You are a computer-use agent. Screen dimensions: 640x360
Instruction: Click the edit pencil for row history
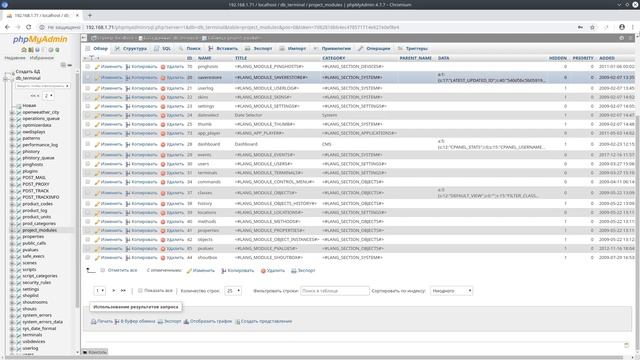pyautogui.click(x=97, y=203)
